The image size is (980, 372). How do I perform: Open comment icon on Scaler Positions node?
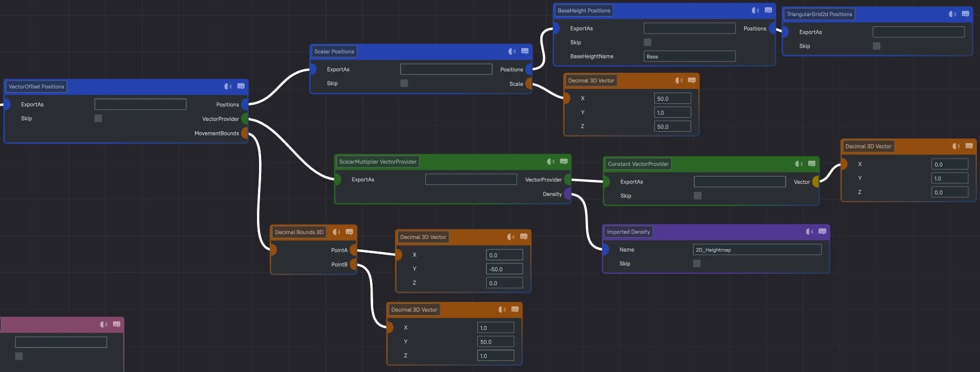(x=525, y=51)
